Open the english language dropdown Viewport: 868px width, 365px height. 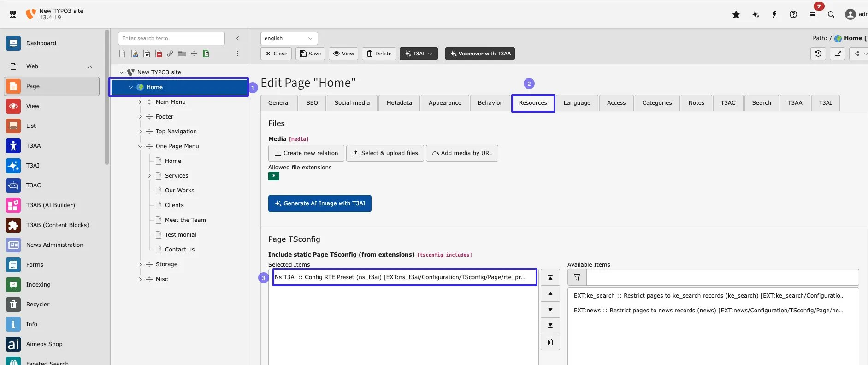tap(289, 38)
